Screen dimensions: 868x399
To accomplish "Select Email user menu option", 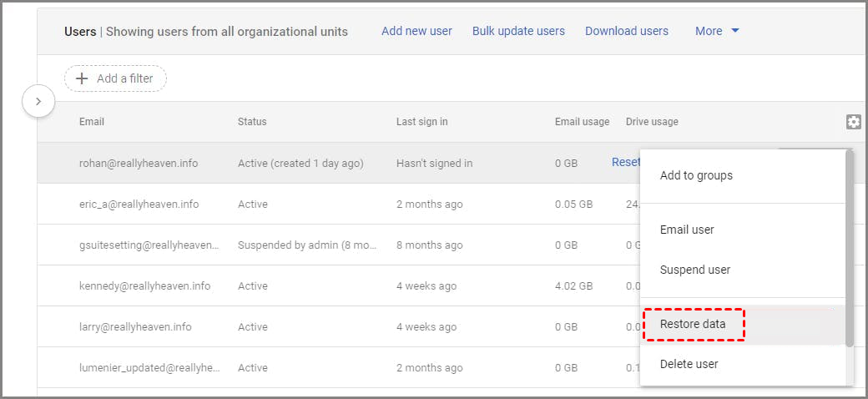I will [687, 230].
